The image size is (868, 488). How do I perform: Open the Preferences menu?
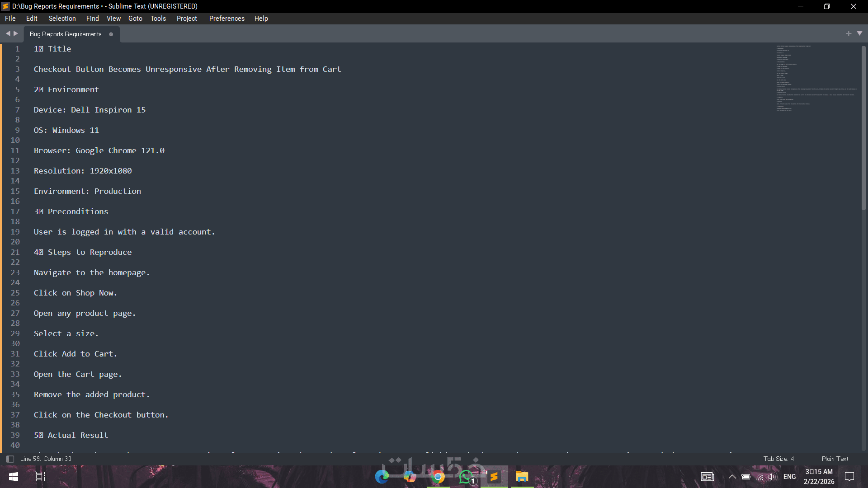(226, 19)
